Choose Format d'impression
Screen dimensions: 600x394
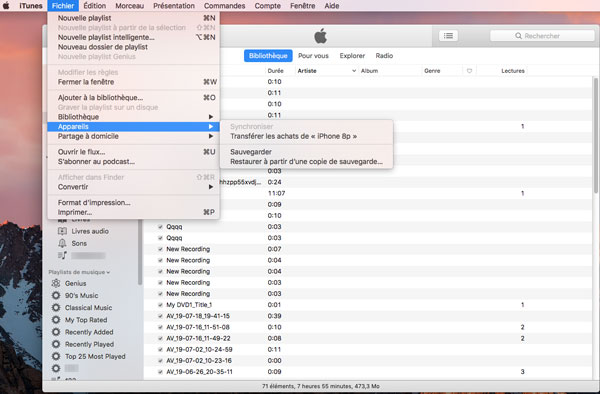[x=133, y=202]
